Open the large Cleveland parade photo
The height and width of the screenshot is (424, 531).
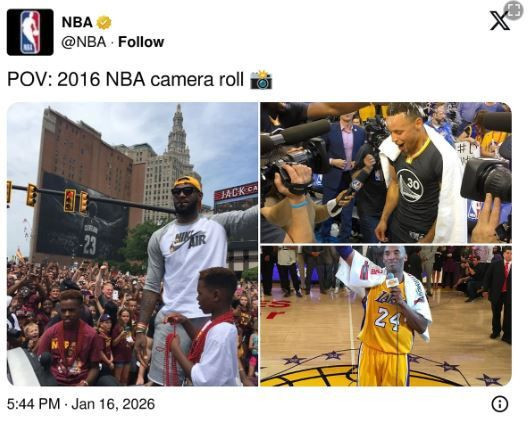point(132,244)
